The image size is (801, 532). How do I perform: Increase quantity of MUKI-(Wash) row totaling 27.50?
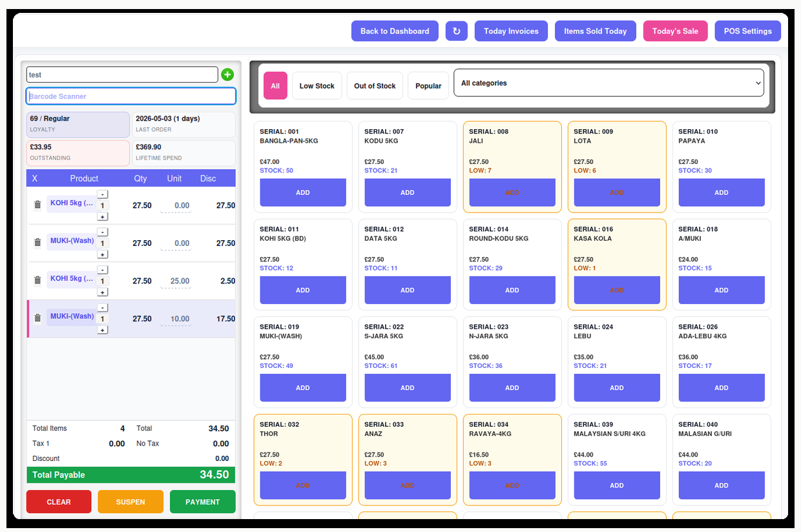(103, 254)
